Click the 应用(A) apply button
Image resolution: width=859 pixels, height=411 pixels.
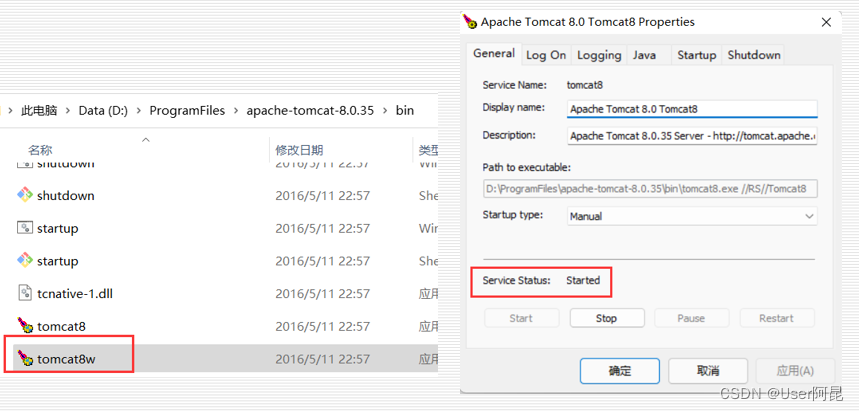pyautogui.click(x=795, y=371)
